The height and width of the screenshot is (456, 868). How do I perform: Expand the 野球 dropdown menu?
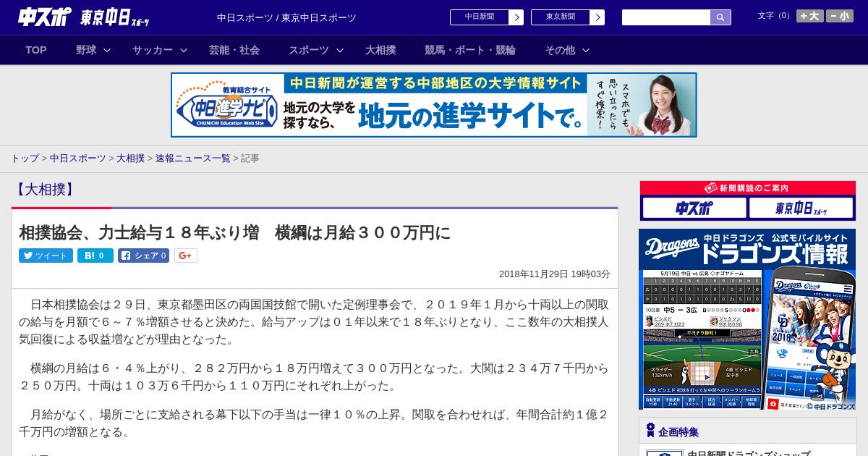pos(93,50)
